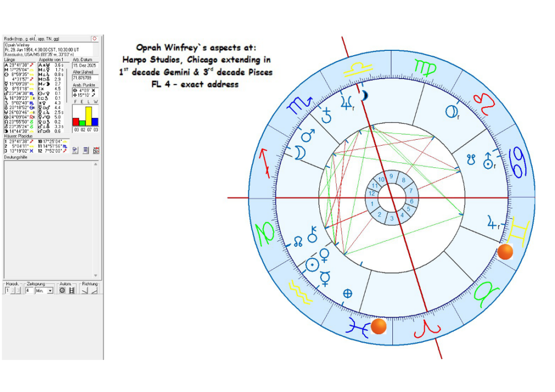
Task: Click the Zeitsprung value field showing 4
Action: tap(29, 290)
